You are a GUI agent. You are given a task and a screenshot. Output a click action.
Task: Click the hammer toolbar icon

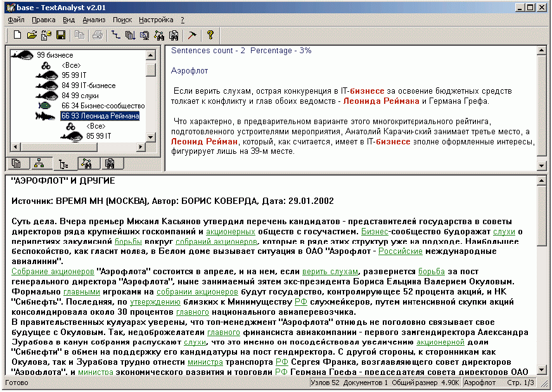pos(192,35)
